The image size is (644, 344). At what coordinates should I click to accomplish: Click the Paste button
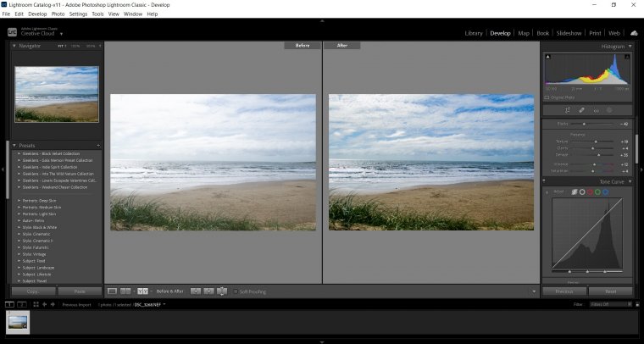pos(80,291)
